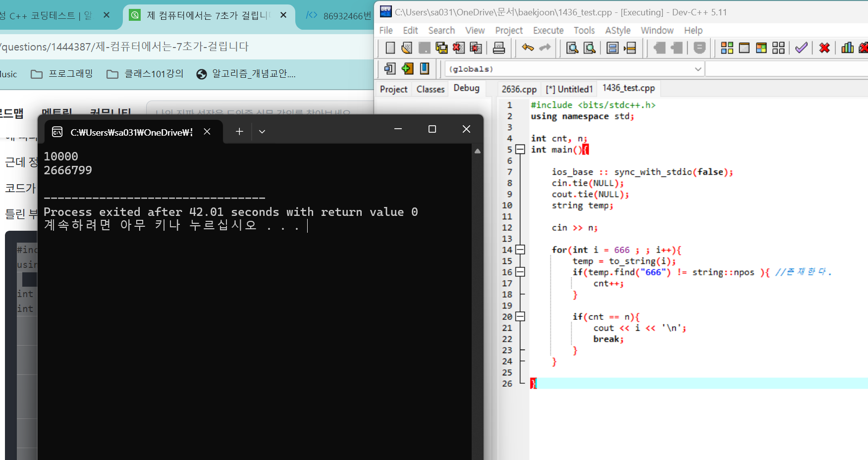Screen dimensions: 868x460
Task: Run the program via the window icon
Action: (744, 48)
